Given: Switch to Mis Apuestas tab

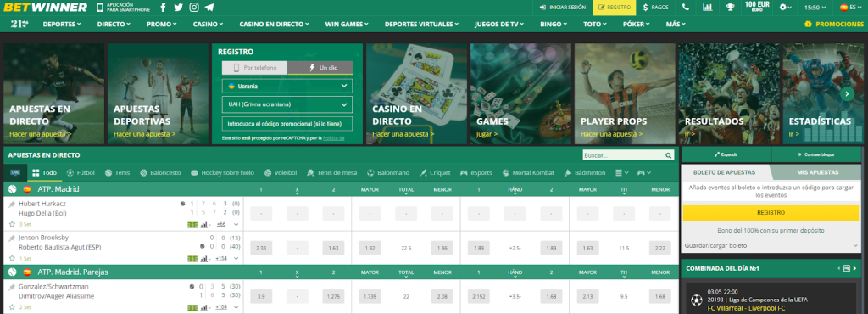Looking at the screenshot, I should click(818, 172).
